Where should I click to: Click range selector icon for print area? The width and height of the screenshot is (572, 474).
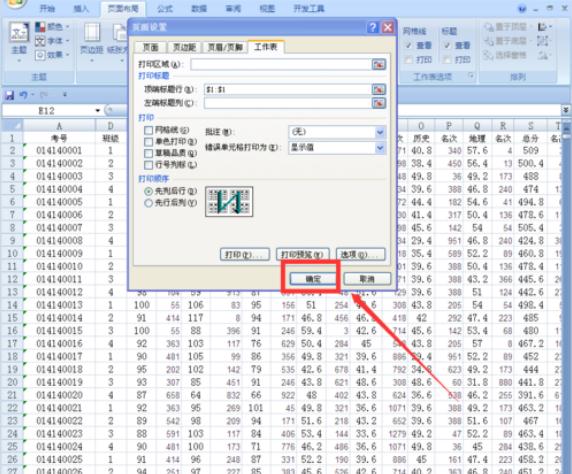(x=379, y=65)
